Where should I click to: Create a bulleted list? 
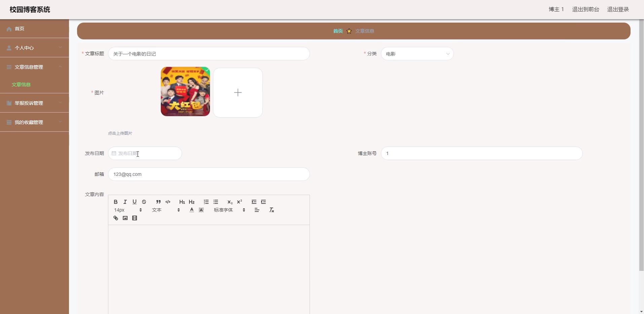point(216,202)
